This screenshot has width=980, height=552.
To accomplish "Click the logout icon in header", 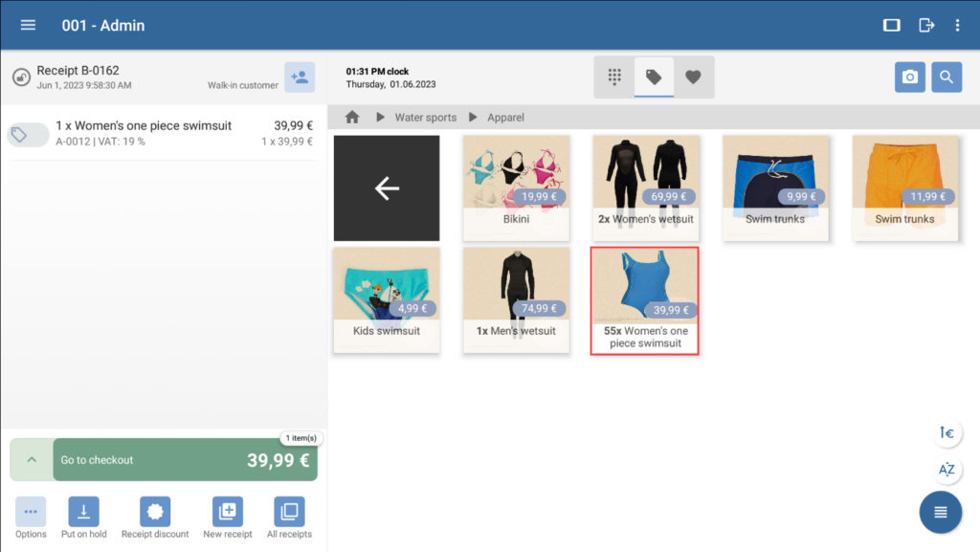I will [x=926, y=25].
